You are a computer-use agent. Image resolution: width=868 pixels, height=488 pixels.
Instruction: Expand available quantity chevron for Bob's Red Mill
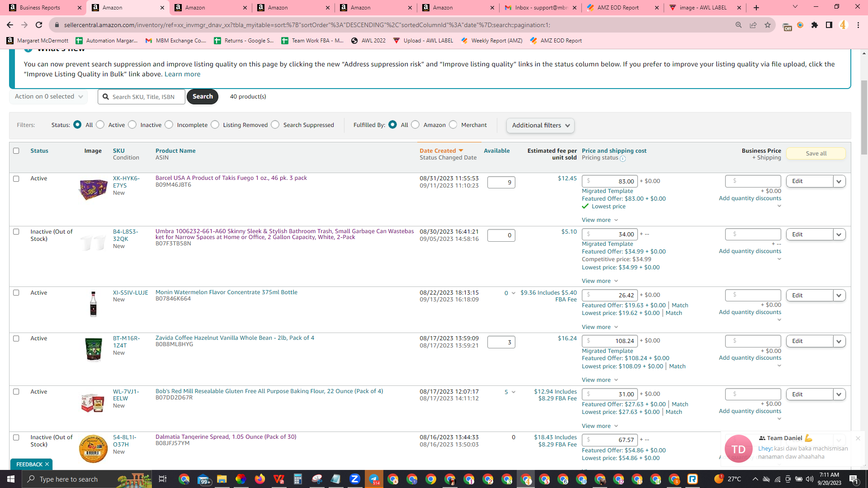pos(514,392)
